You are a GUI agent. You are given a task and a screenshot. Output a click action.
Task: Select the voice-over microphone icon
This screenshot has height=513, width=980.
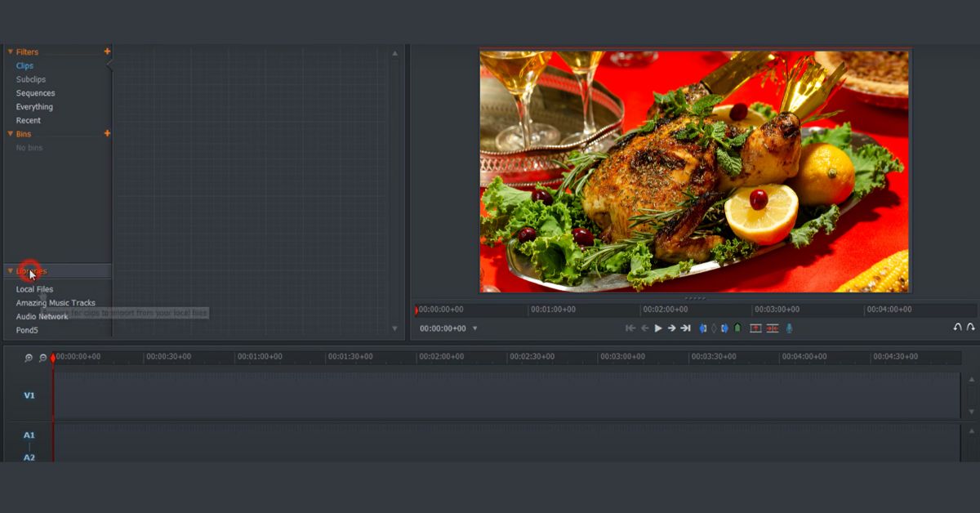point(789,328)
